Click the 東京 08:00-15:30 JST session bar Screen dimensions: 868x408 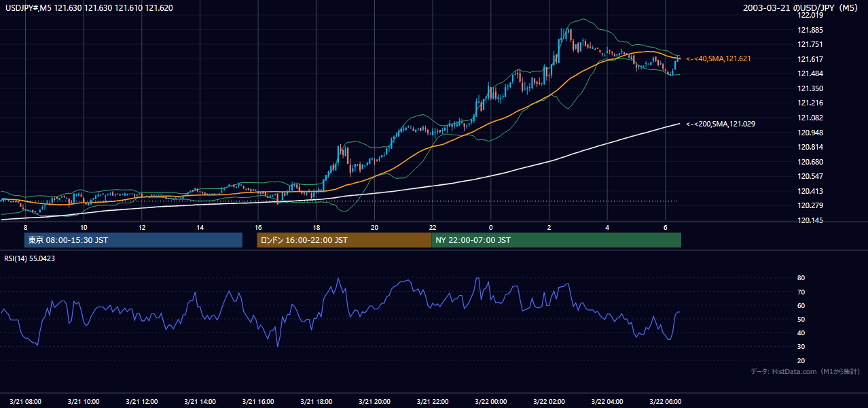pos(133,240)
